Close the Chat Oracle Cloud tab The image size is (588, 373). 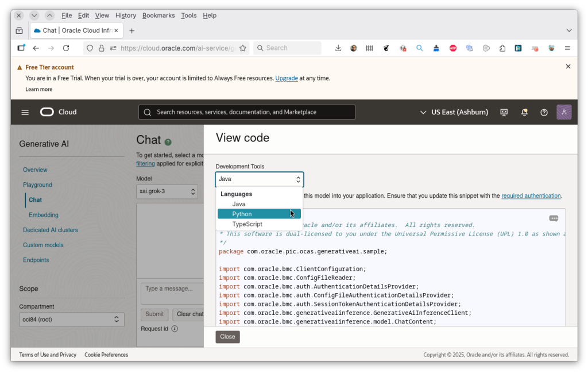(116, 30)
